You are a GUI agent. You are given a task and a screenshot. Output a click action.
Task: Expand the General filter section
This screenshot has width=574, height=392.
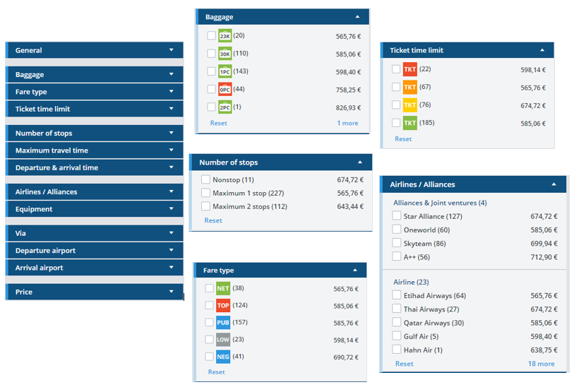94,50
